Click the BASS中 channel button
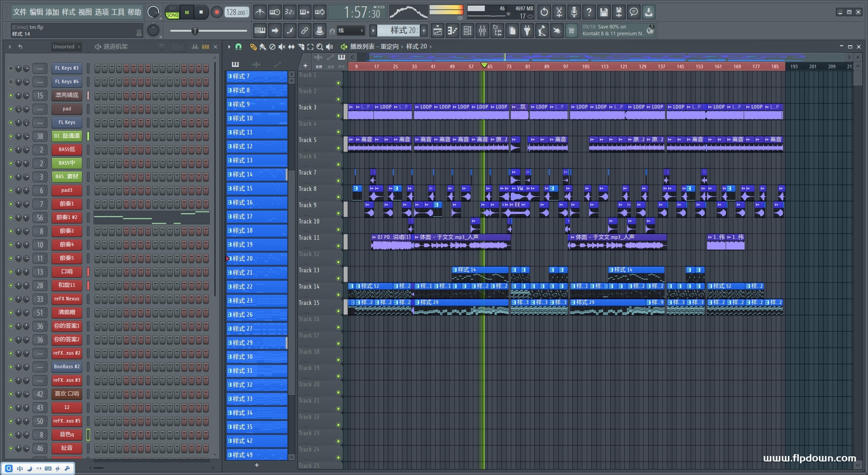Viewport: 868px width, 475px height. (x=66, y=163)
